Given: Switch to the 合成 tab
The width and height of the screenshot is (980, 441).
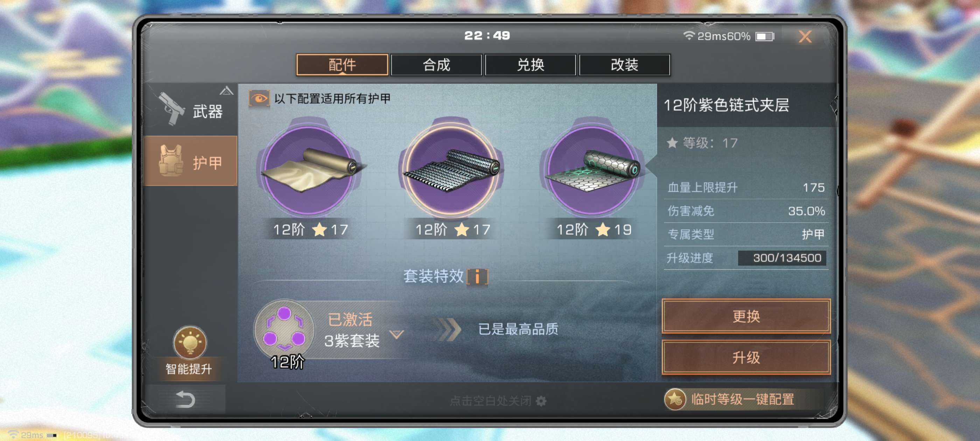Looking at the screenshot, I should click(436, 65).
